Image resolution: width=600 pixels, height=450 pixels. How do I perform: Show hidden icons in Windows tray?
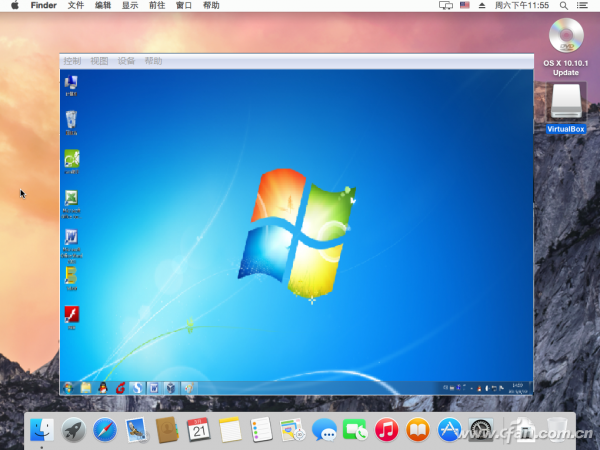(471, 388)
